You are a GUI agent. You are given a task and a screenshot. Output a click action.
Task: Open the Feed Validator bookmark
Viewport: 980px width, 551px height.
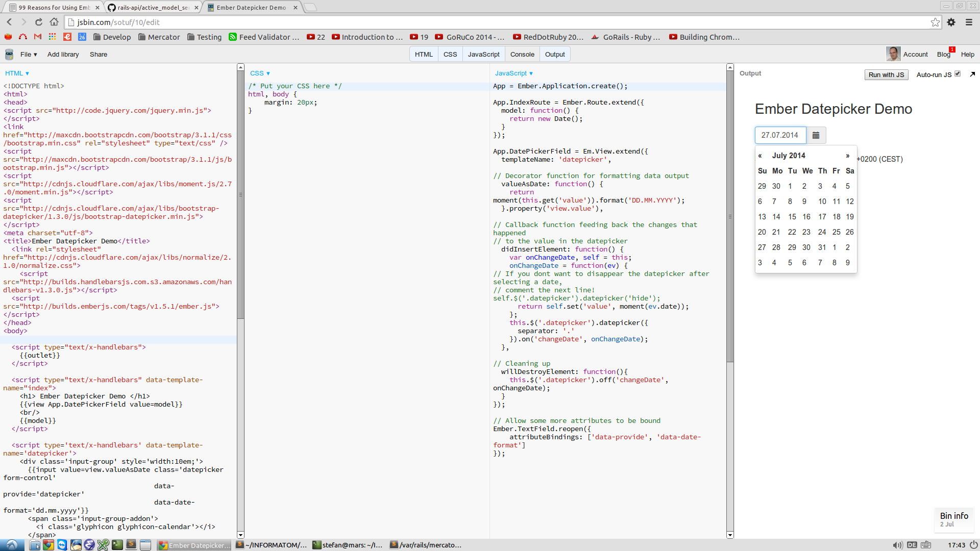click(x=264, y=37)
